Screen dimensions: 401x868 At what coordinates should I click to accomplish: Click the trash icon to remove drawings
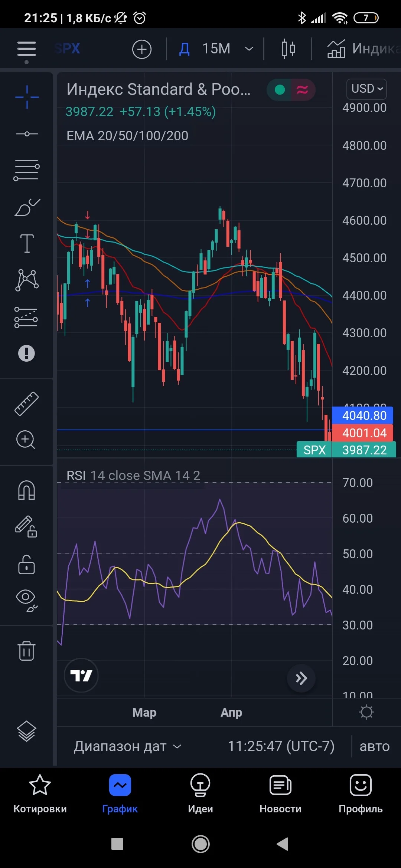click(x=26, y=651)
